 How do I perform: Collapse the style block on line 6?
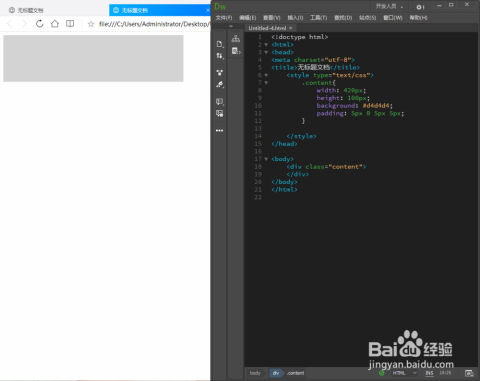coord(266,75)
